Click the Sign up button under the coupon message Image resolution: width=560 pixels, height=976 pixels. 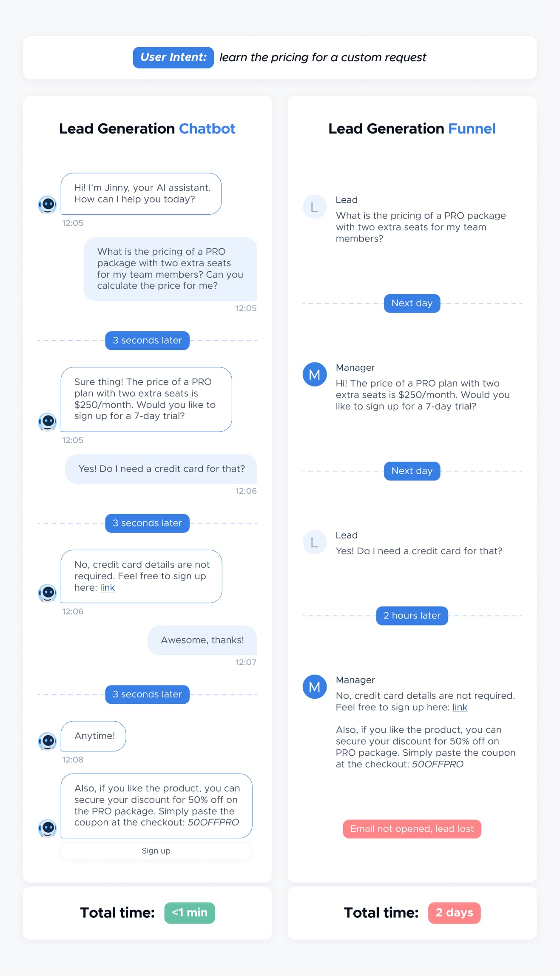point(156,851)
